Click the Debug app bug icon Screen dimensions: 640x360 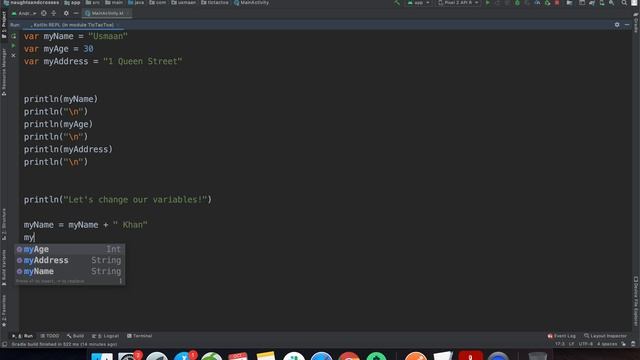point(517,3)
